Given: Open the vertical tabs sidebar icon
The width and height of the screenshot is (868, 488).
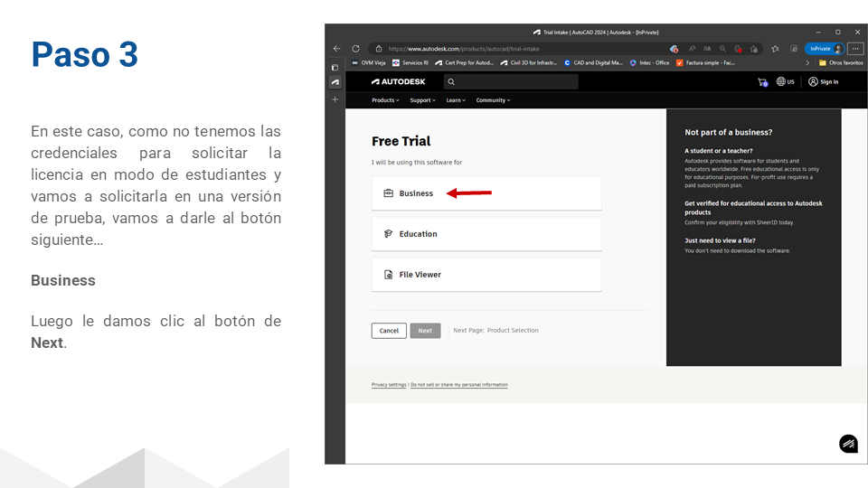Looking at the screenshot, I should click(335, 68).
